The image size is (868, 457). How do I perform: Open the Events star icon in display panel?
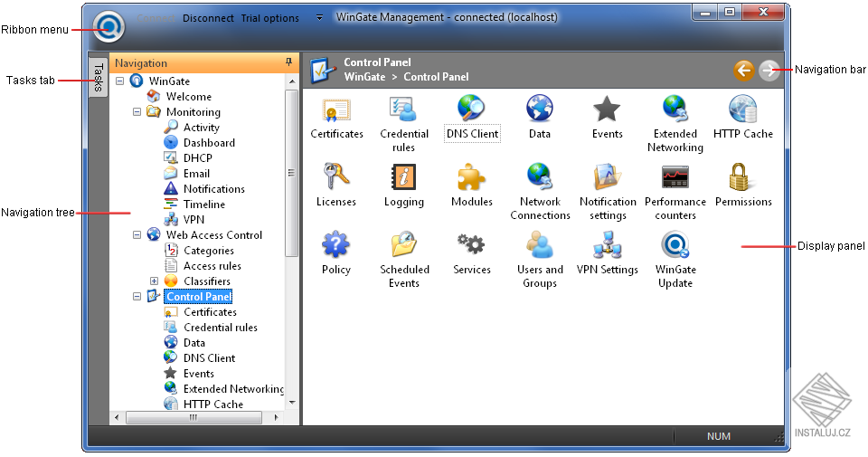click(x=607, y=109)
